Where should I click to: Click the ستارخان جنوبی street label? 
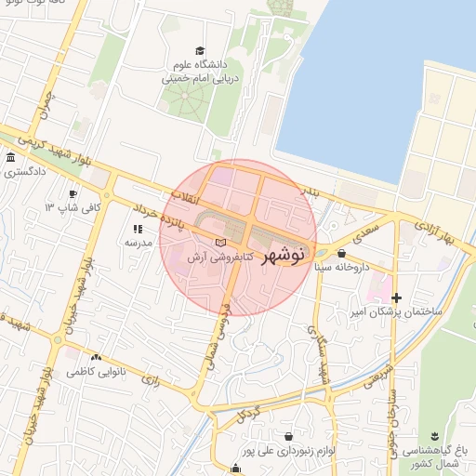[x=393, y=424]
